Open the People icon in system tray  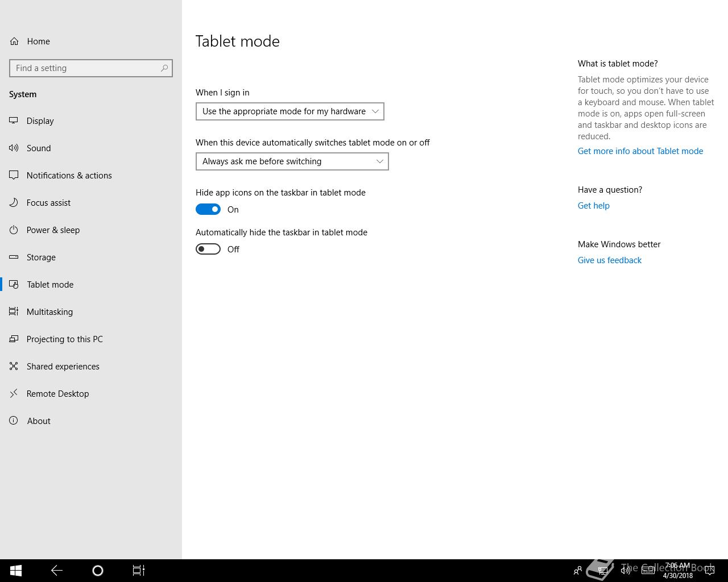point(578,571)
